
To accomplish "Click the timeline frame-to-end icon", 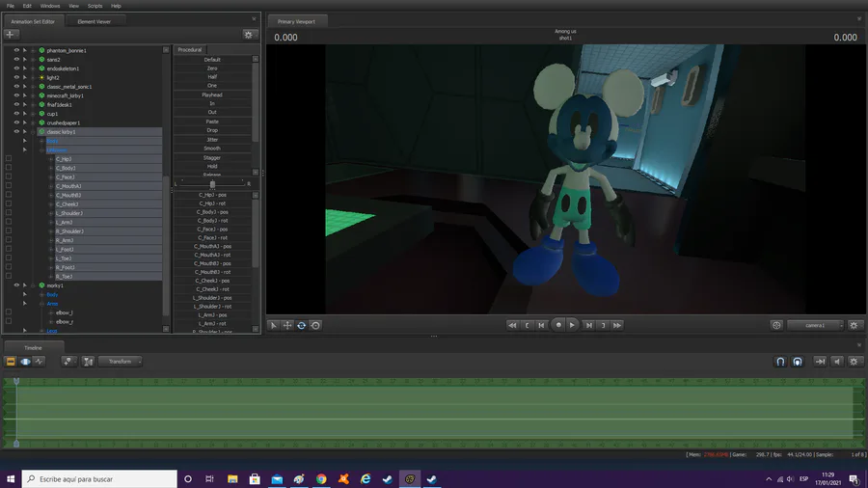I will pyautogui.click(x=820, y=362).
